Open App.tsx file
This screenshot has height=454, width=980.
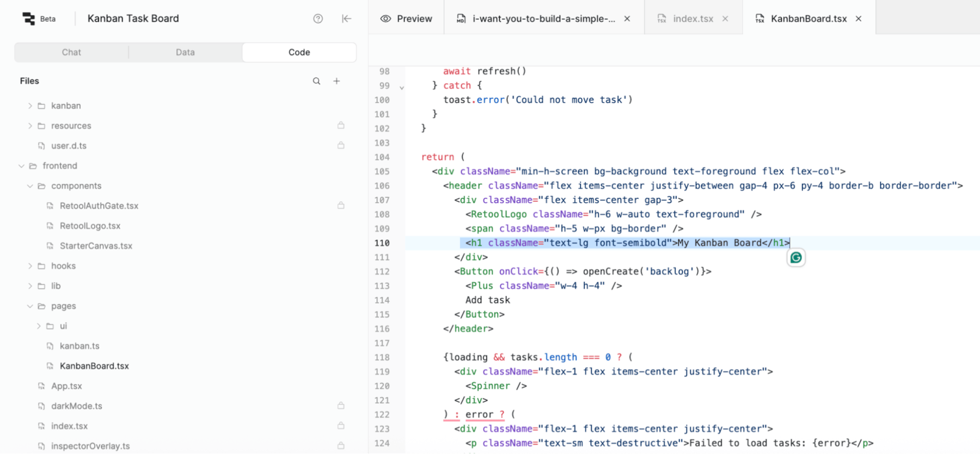(x=66, y=386)
